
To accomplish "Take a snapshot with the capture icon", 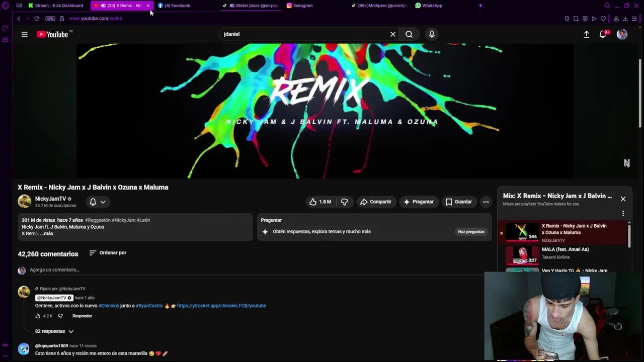I will click(x=576, y=19).
